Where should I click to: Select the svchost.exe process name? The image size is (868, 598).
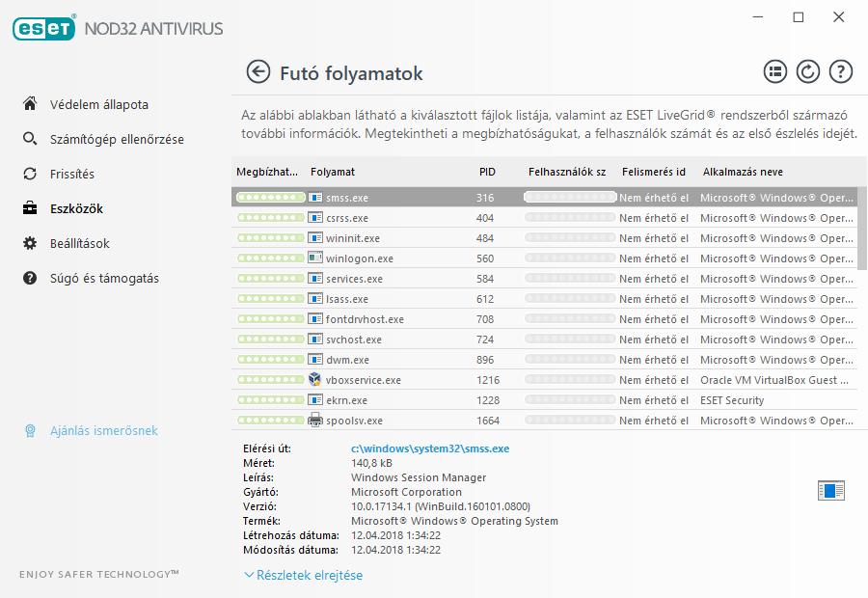coord(354,340)
